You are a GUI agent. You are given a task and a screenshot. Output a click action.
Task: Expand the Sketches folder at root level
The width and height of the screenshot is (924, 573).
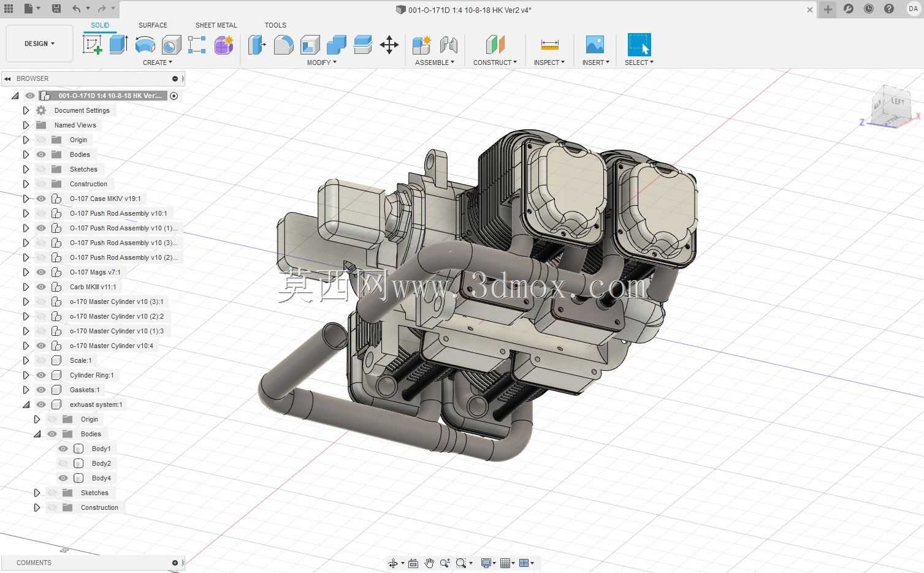(26, 169)
